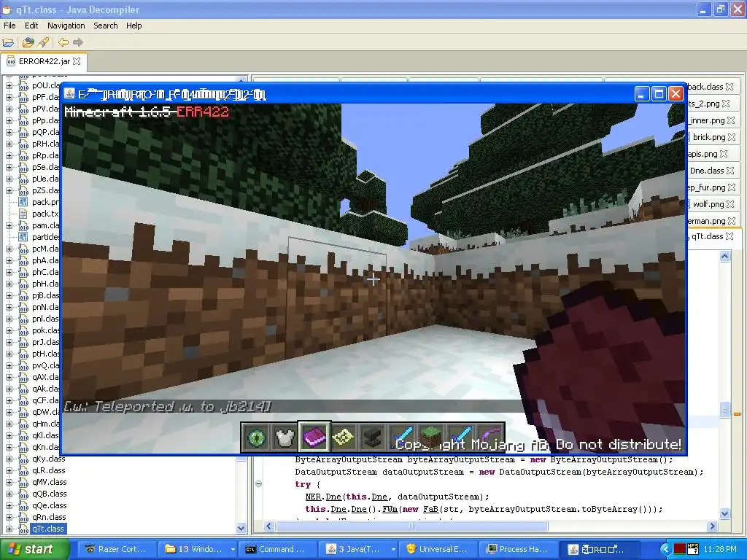Click the qTt.class file icon in tree
Viewport: 747px width, 560px height.
point(23,529)
